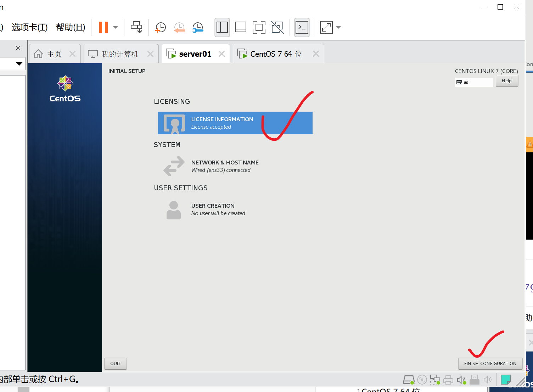Click the send Ctrl+Alt+Del toolbar icon
The height and width of the screenshot is (392, 533).
click(136, 27)
